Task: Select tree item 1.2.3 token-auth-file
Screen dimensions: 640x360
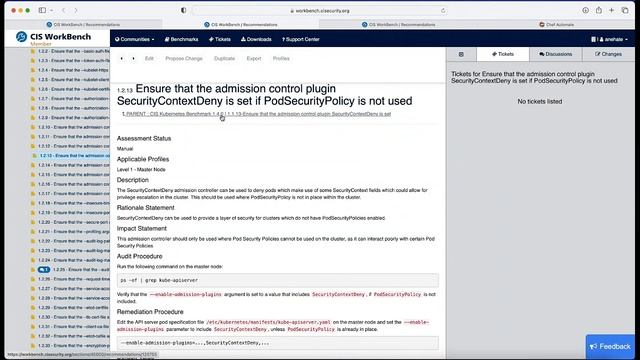Action: point(74,60)
